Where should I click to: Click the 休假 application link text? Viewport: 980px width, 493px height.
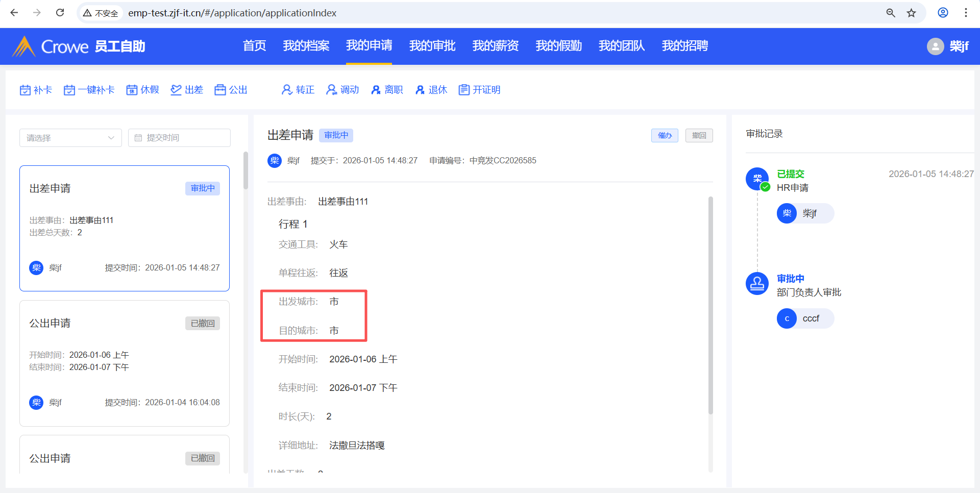(150, 90)
